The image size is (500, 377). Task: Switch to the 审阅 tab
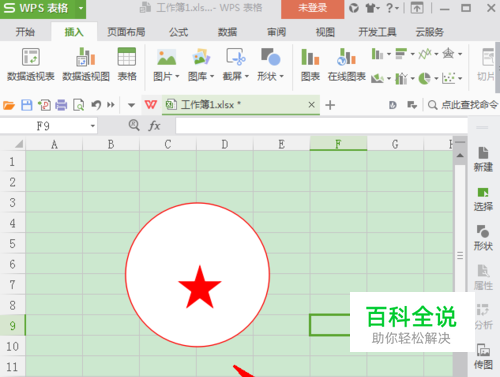pyautogui.click(x=276, y=32)
